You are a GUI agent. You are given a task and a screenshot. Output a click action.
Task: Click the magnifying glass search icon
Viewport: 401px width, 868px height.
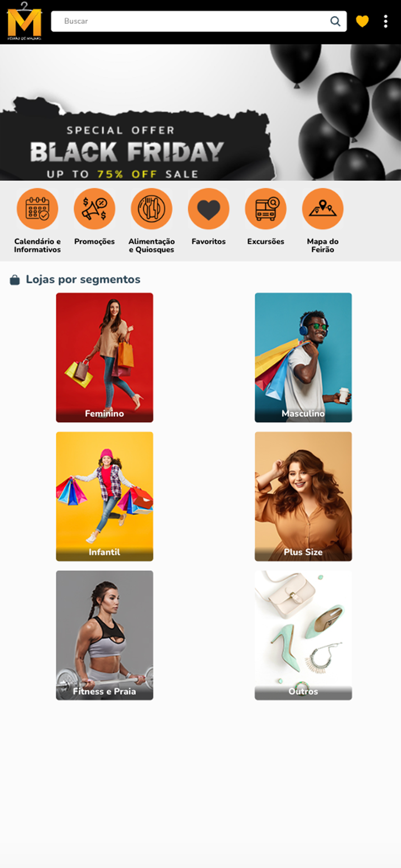(x=335, y=21)
